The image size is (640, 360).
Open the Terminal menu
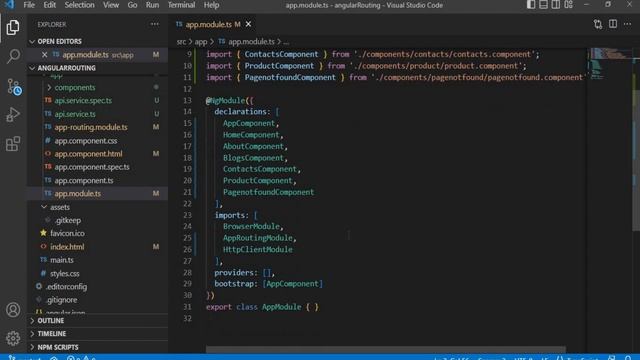181,5
